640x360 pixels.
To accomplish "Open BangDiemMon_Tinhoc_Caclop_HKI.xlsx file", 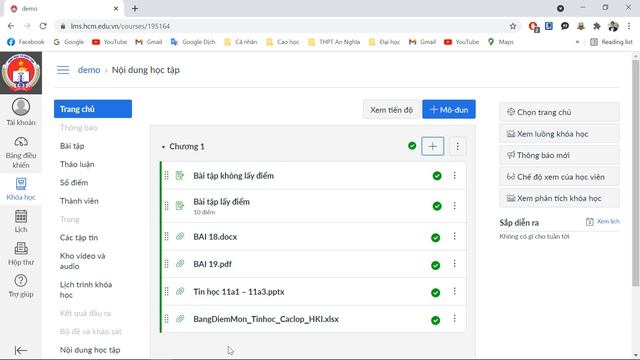I will pyautogui.click(x=266, y=319).
